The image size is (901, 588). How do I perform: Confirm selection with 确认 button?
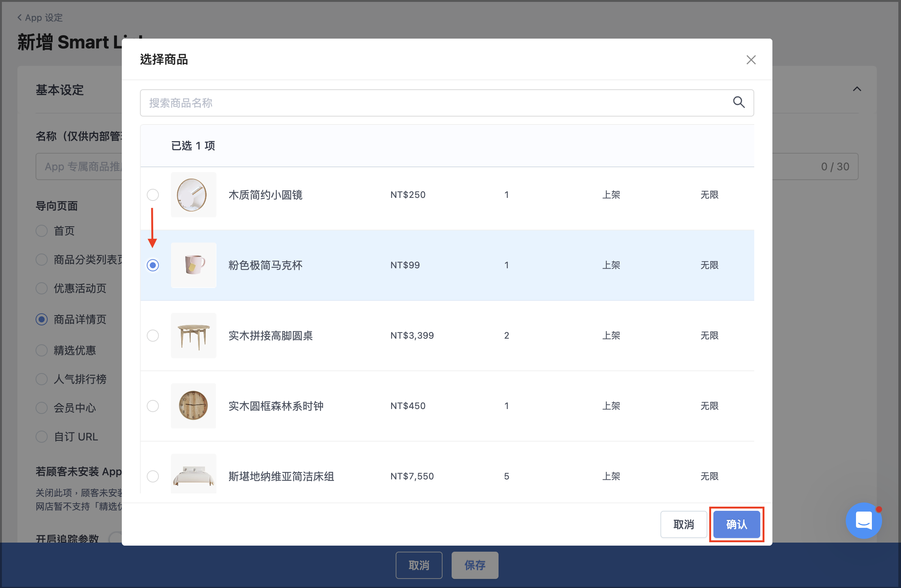736,524
